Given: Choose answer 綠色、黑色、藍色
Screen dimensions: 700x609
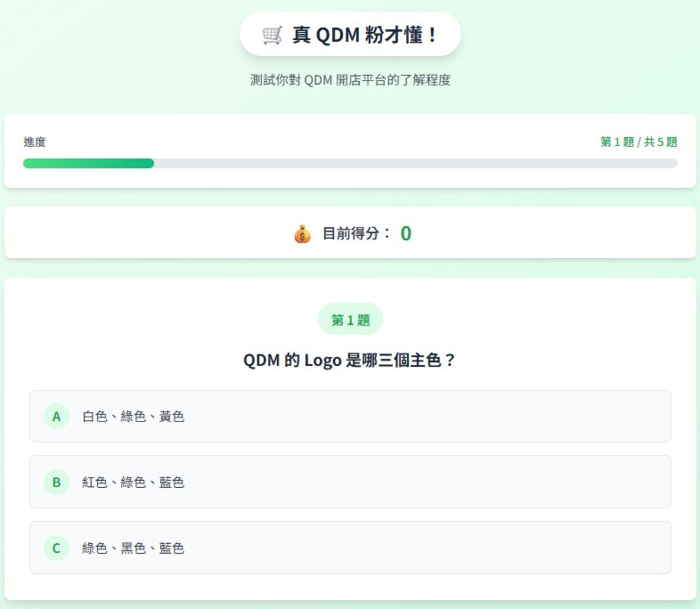Looking at the screenshot, I should tap(350, 547).
